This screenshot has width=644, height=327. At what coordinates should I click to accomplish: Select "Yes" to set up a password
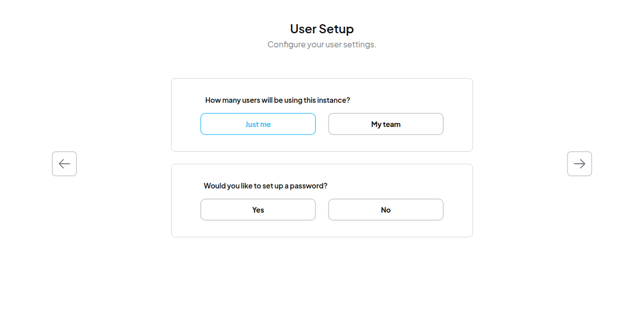pos(258,210)
